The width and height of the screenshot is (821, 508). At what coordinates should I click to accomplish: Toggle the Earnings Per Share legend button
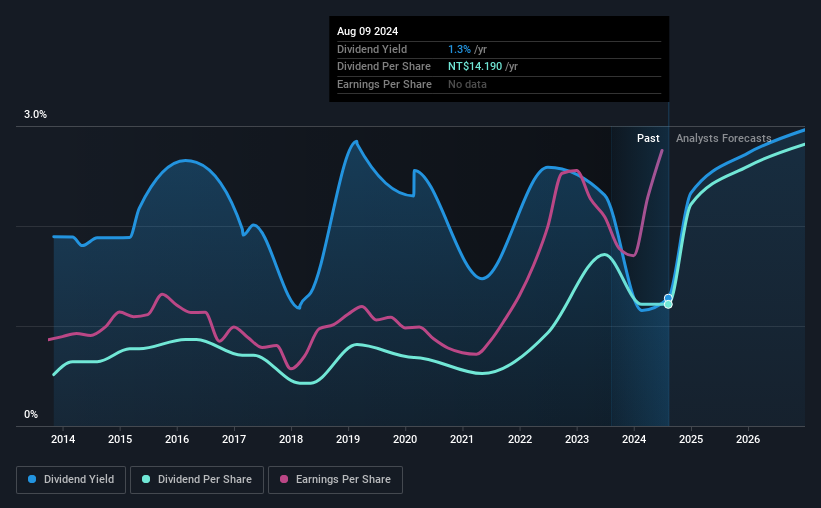tap(335, 480)
